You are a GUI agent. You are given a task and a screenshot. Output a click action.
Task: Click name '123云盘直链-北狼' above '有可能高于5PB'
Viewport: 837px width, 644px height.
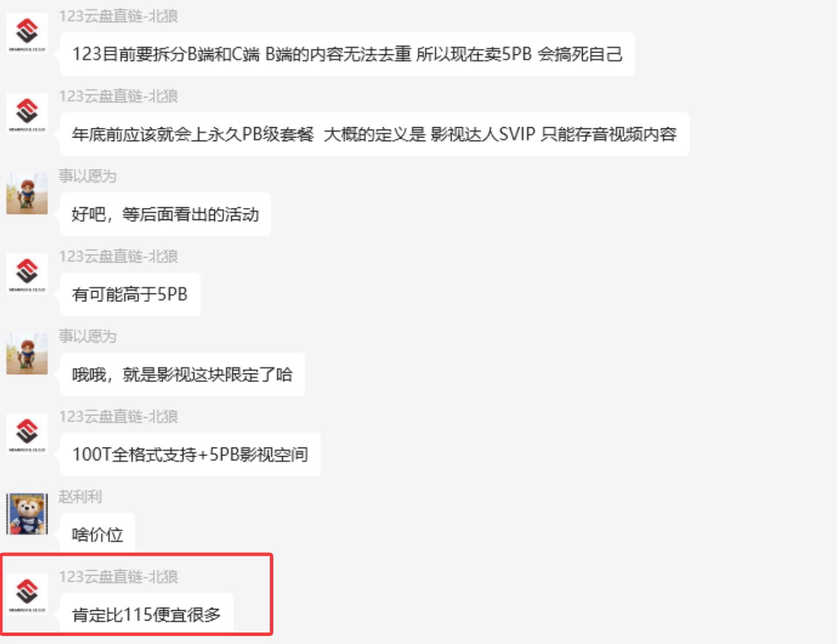[119, 256]
